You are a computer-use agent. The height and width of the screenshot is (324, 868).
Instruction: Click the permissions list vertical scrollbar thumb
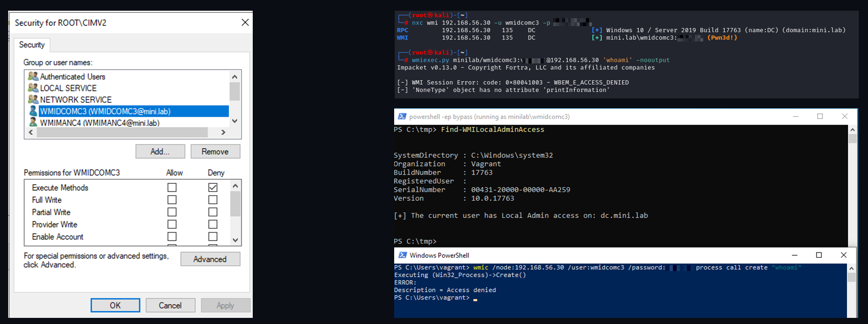(x=235, y=204)
